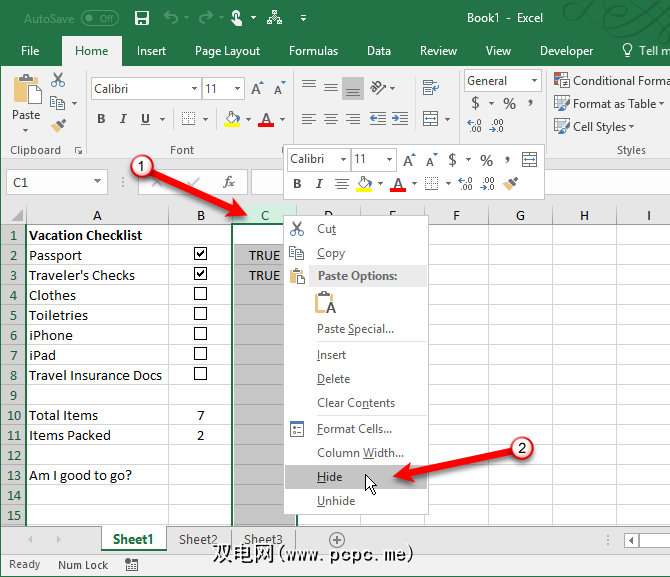
Task: Switch to the Sheet2 worksheet tab
Action: (198, 539)
